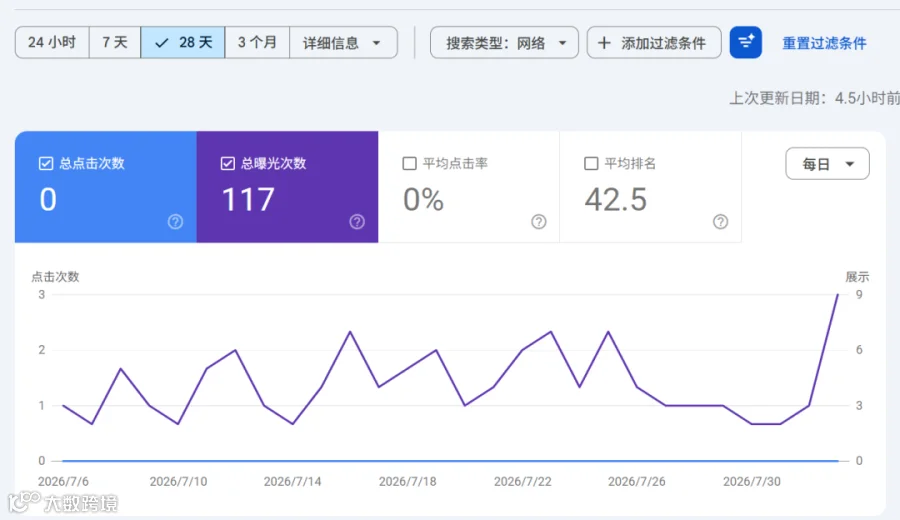Click the 2026/7/14 axis date label
Image resolution: width=900 pixels, height=520 pixels.
click(x=292, y=482)
